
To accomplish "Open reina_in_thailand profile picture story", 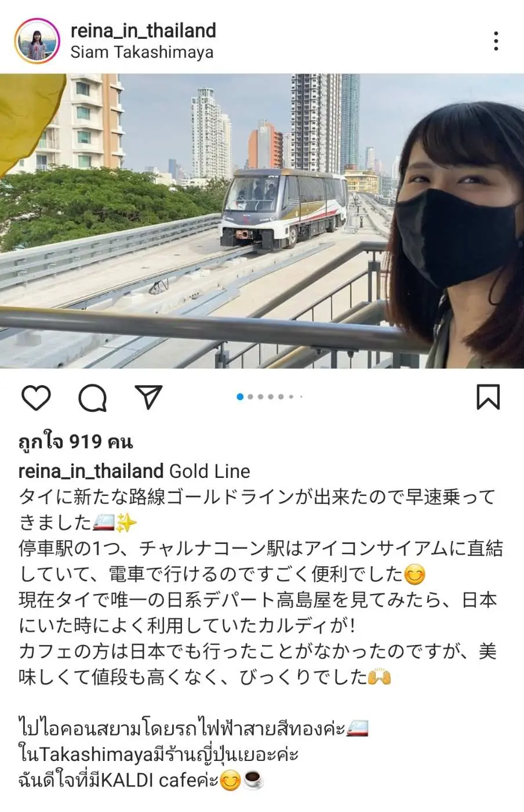I will [x=37, y=41].
